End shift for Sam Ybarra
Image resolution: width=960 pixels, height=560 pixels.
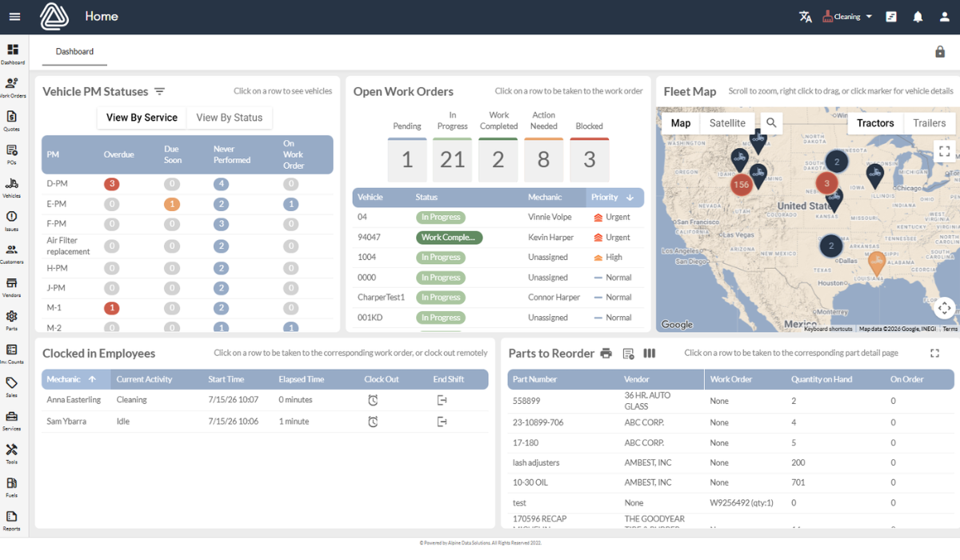point(442,422)
